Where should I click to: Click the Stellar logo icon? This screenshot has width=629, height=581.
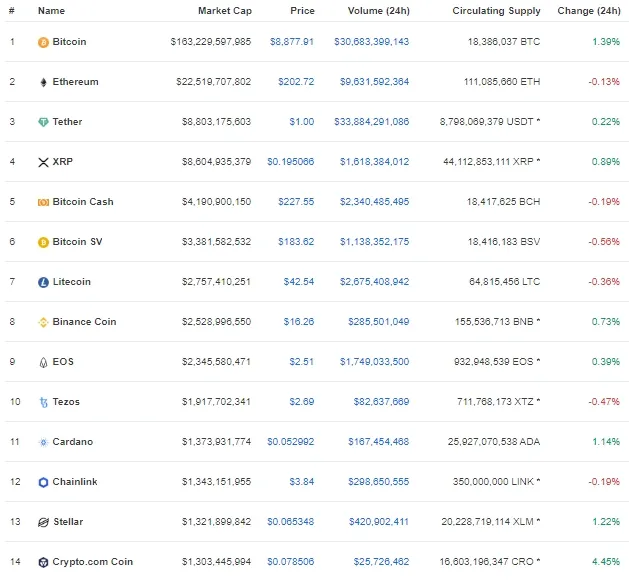(x=43, y=522)
